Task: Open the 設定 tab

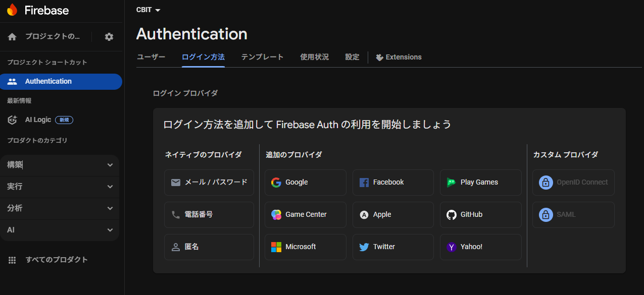Action: click(x=352, y=57)
